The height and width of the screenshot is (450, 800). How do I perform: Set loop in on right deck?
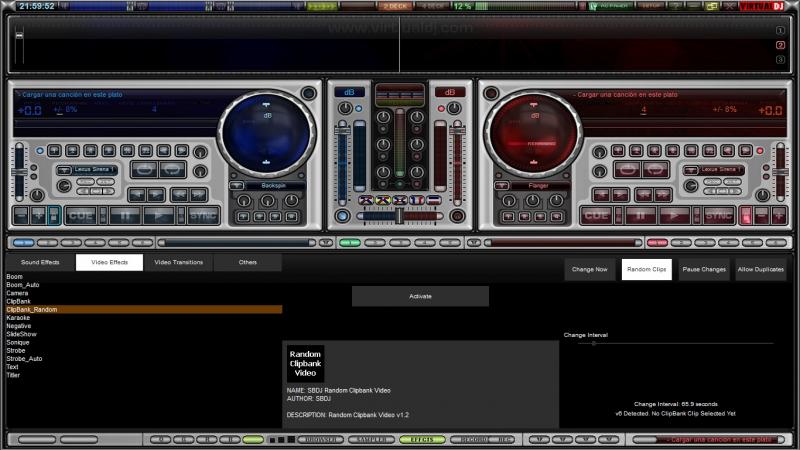pos(627,169)
